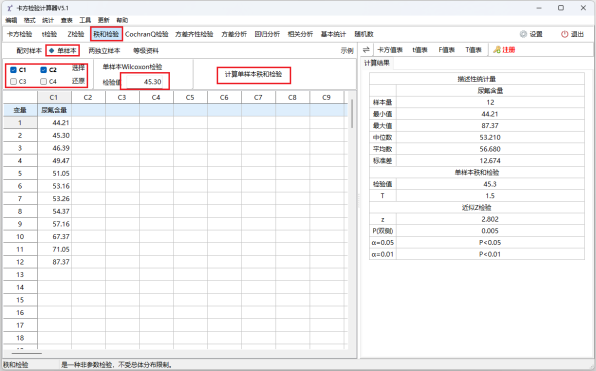This screenshot has width=596, height=371.
Task: Switch to the 方差齐性检验 tab
Action: pos(194,34)
